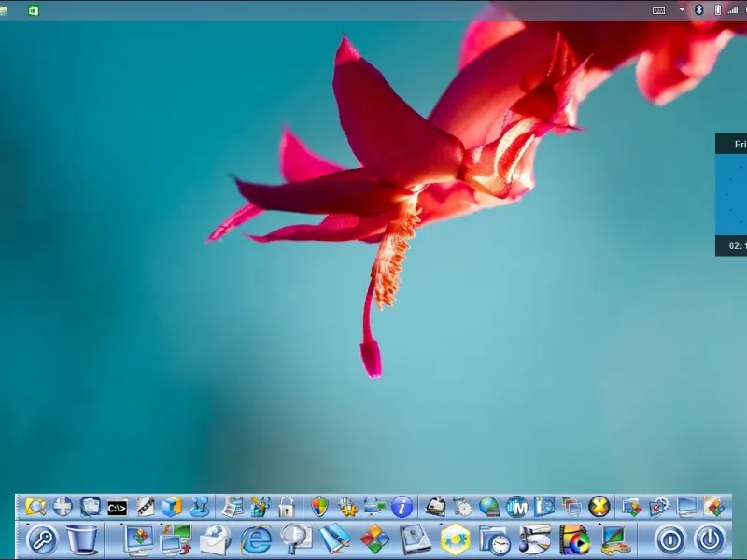Click the large Windows flag icon
The height and width of the screenshot is (560, 747).
tap(374, 539)
